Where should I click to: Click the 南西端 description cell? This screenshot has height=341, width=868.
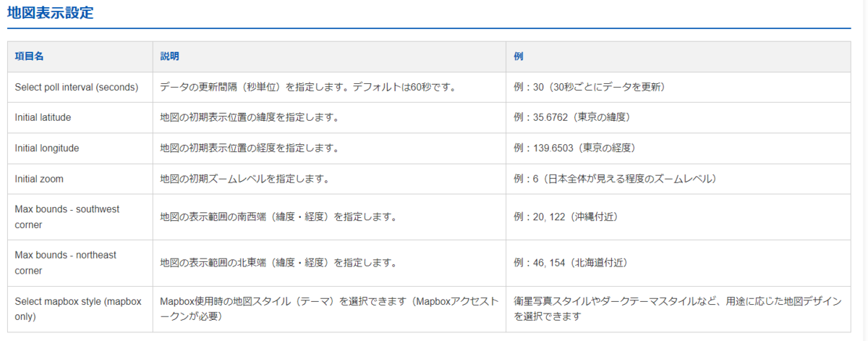pyautogui.click(x=329, y=216)
